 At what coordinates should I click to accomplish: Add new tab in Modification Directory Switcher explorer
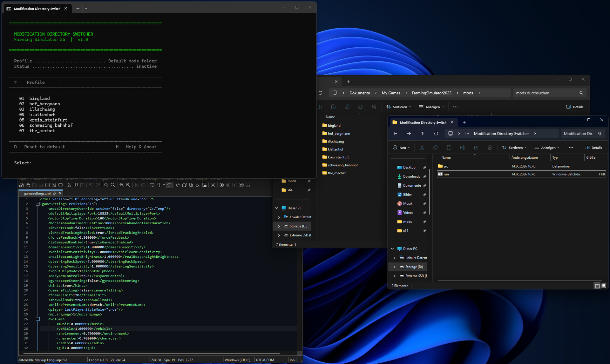(464, 122)
